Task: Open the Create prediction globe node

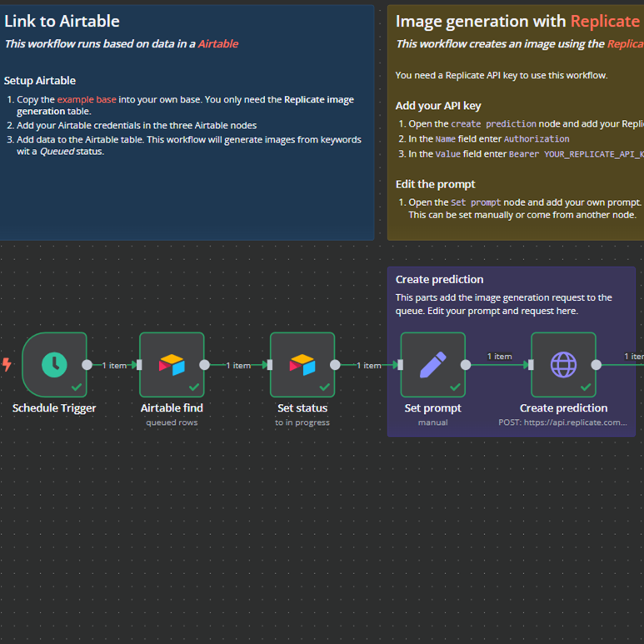Action: (563, 365)
